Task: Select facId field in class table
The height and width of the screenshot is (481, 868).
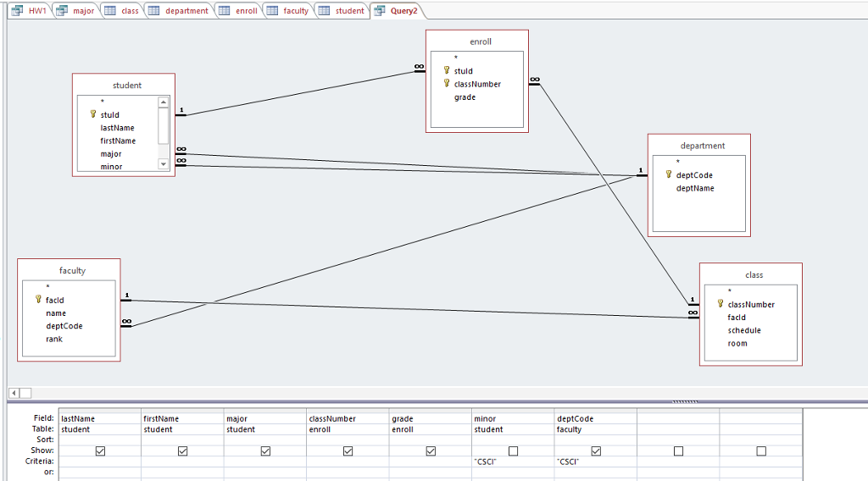Action: (x=737, y=318)
